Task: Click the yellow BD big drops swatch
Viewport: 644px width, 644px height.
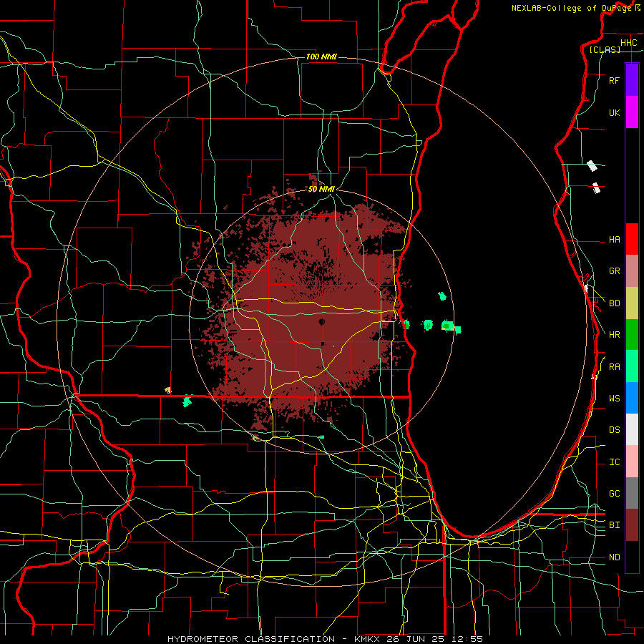Action: click(x=632, y=303)
